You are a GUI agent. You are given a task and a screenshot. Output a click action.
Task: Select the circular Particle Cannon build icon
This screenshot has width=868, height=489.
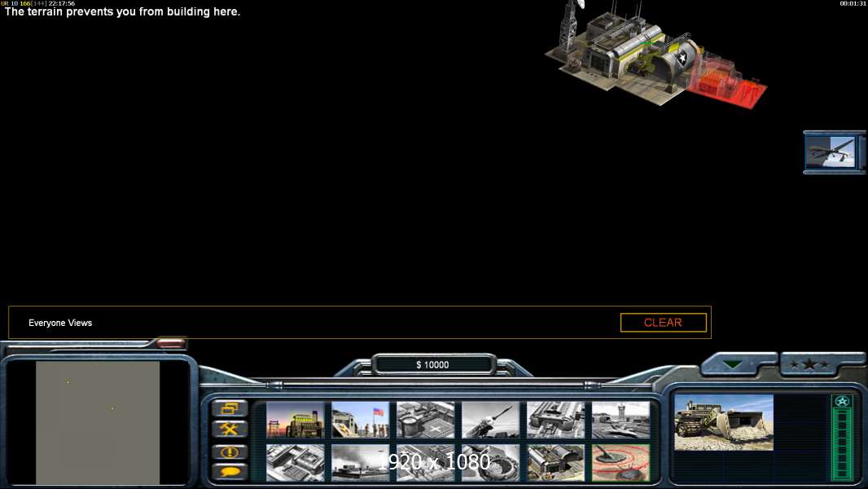(x=490, y=462)
